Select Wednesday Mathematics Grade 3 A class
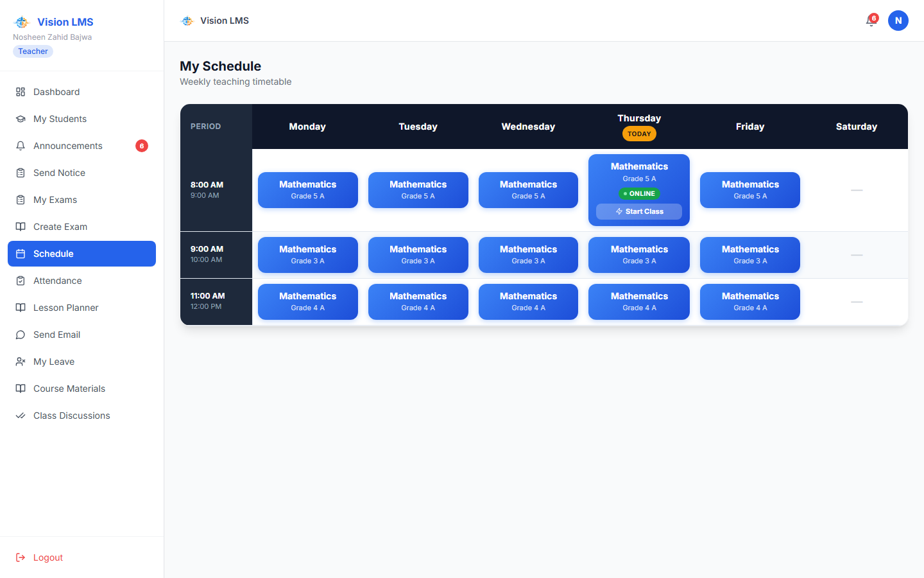 pyautogui.click(x=528, y=255)
